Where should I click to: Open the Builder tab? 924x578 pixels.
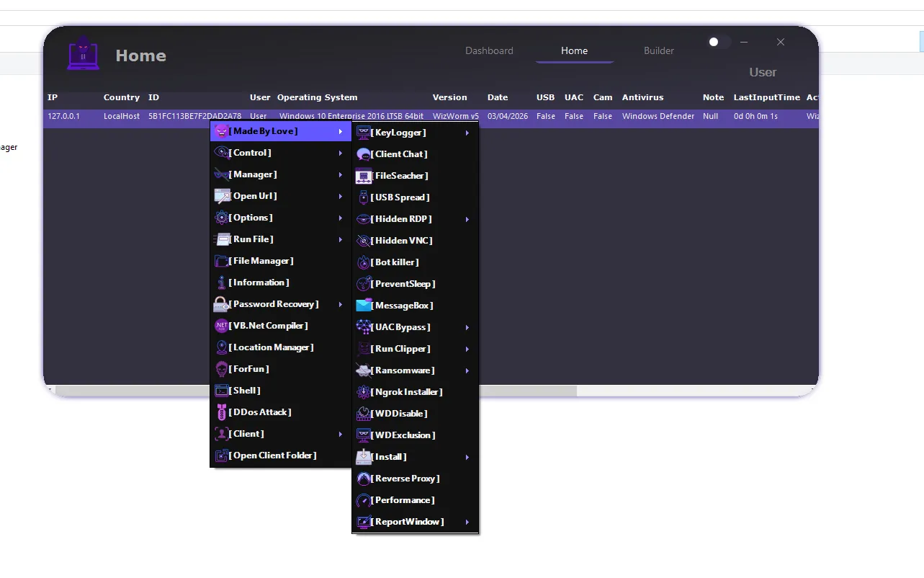[658, 50]
